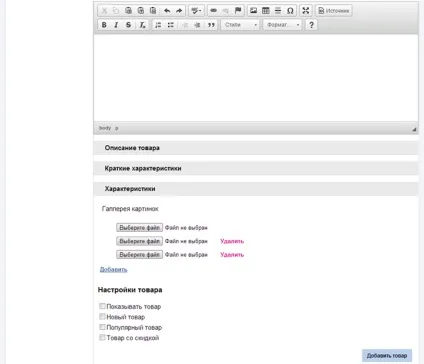Click Удалить next to the third file input

(232, 255)
